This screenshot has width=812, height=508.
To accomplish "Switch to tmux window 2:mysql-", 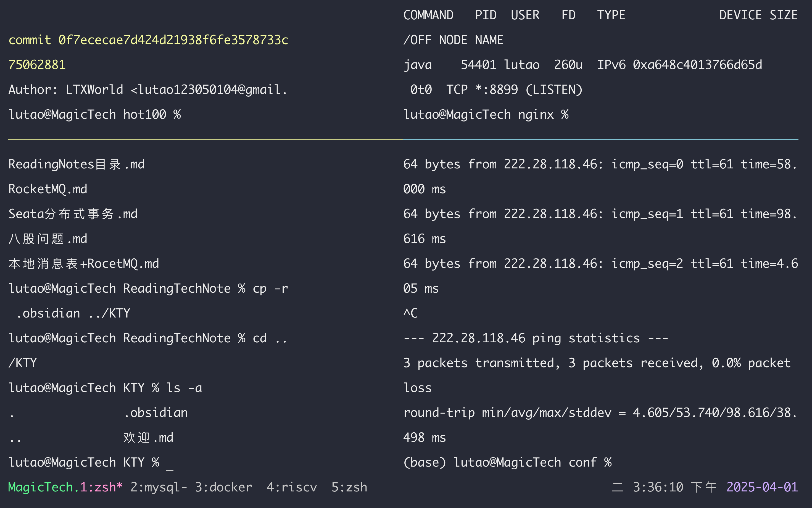I will pos(158,487).
